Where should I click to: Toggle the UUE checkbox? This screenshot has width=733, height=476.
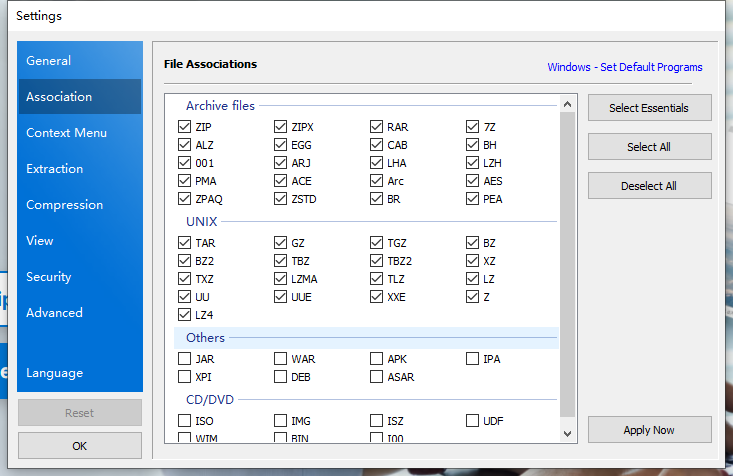click(280, 297)
